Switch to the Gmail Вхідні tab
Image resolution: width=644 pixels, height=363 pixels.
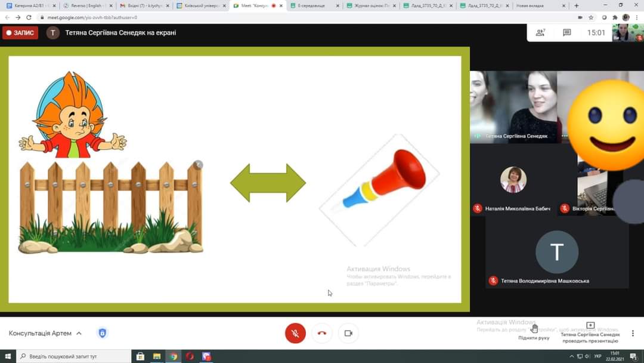[144, 6]
